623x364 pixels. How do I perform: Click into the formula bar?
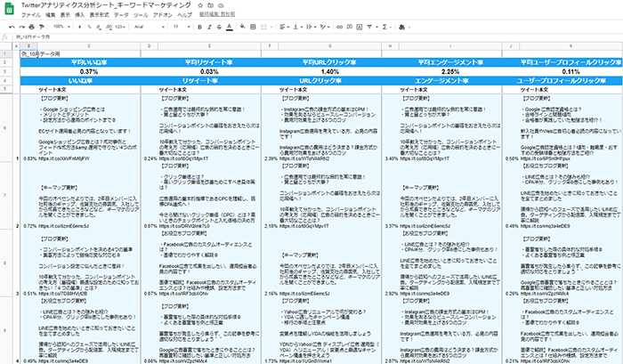click(x=318, y=37)
